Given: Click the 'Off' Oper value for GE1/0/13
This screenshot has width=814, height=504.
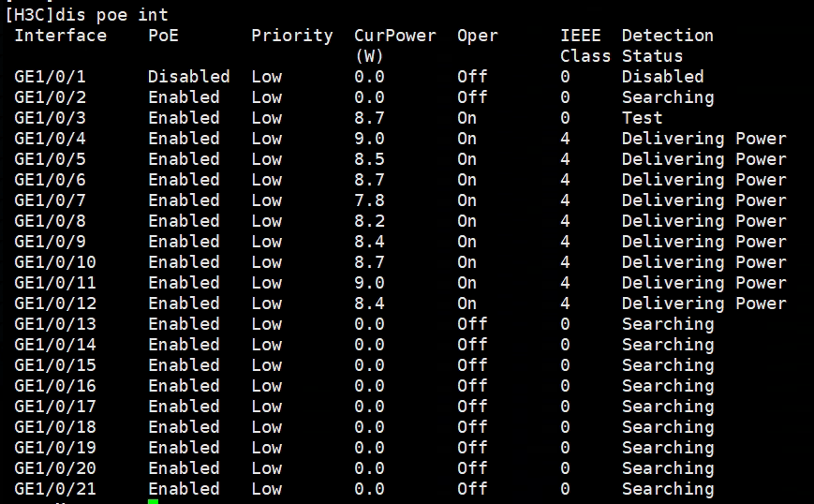Looking at the screenshot, I should pos(472,324).
